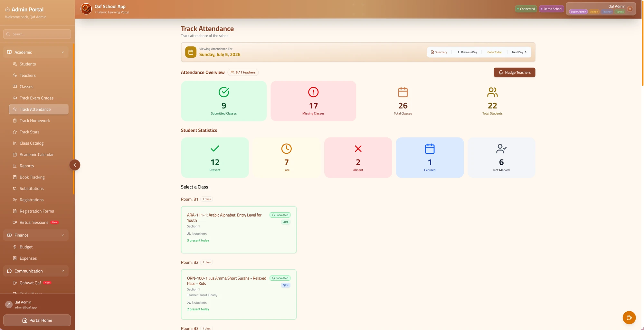
Task: Advance to the Next Day
Action: point(519,52)
